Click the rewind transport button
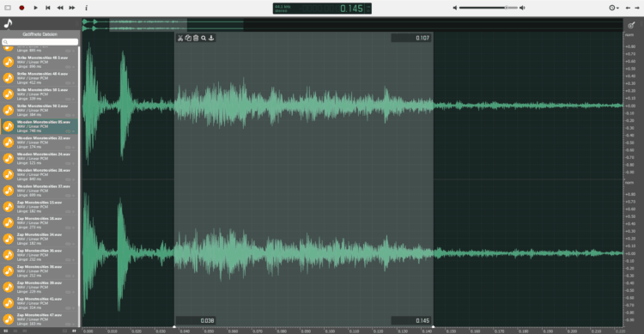This screenshot has height=334, width=644. pos(60,8)
